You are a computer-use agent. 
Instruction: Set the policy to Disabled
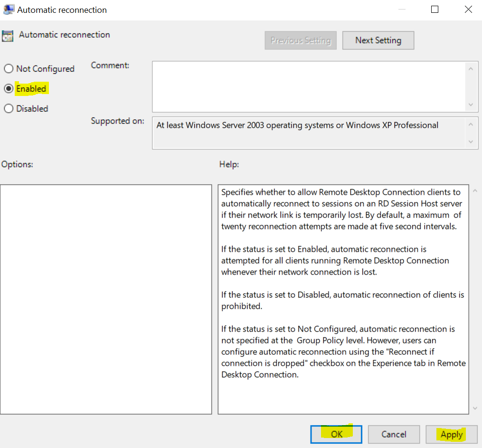[9, 109]
